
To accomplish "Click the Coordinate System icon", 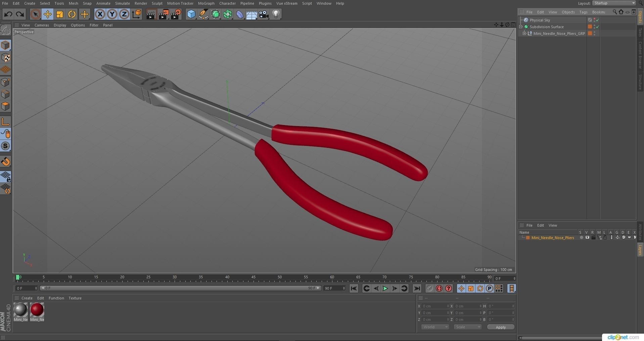I will click(x=137, y=14).
